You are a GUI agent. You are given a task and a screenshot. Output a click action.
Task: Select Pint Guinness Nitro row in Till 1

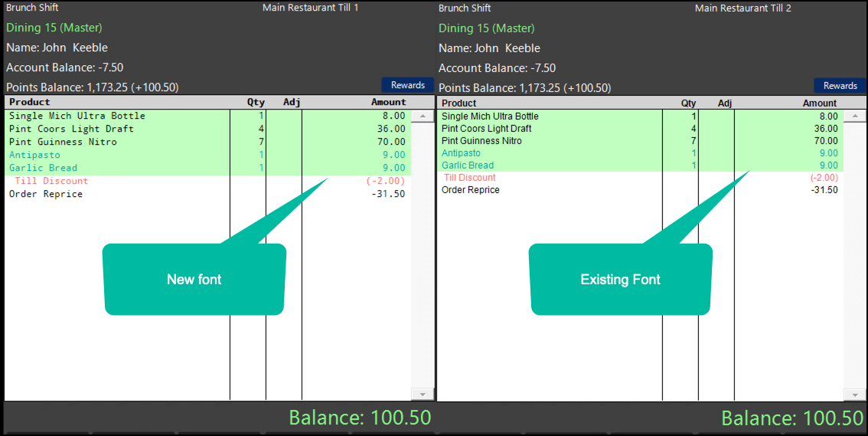coord(207,142)
